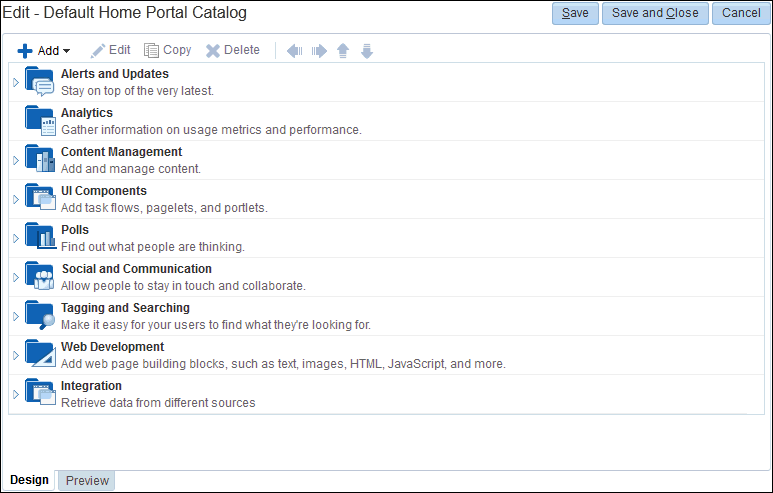Expand the Social and Communication folder
773x493 pixels.
(16, 277)
